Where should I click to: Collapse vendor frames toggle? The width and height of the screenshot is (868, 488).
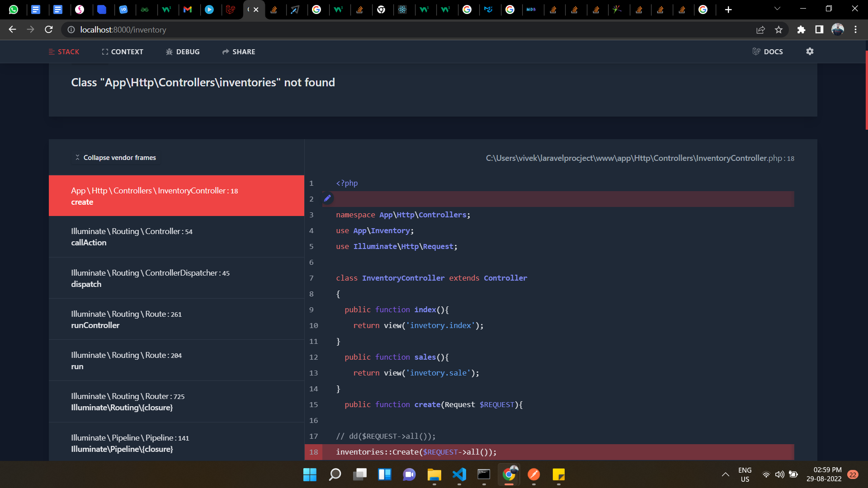pos(115,157)
